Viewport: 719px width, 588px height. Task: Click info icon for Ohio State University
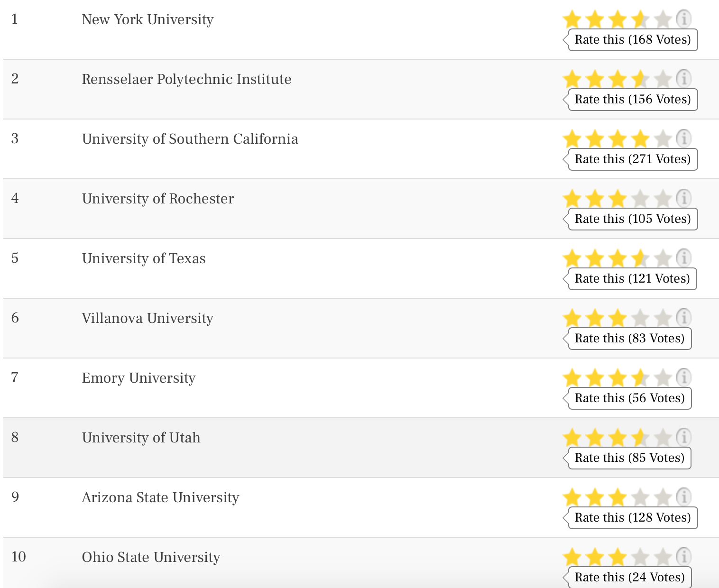pos(683,557)
